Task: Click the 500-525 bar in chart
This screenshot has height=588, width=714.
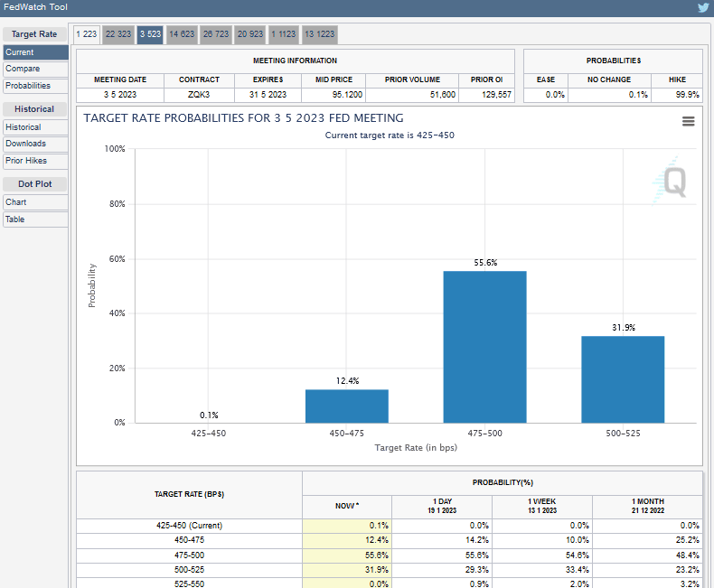Action: [x=622, y=379]
